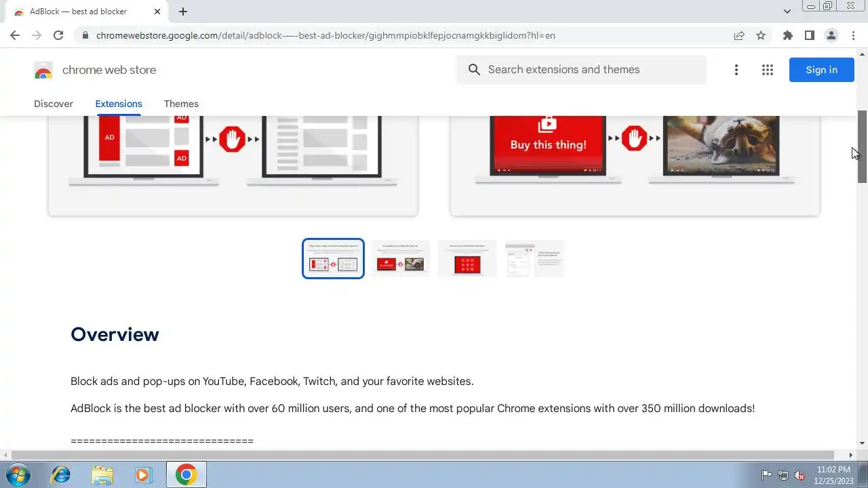Click the '60 million users' sentence
This screenshot has height=488, width=868.
(x=412, y=408)
